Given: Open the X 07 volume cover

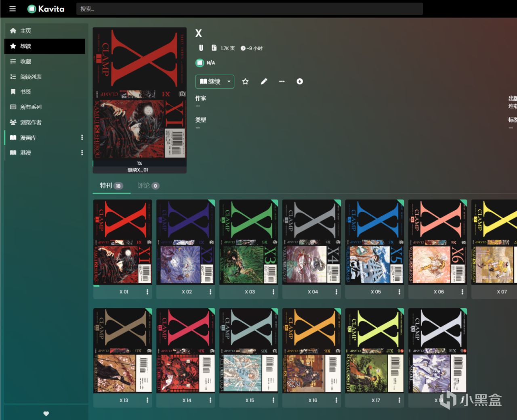Looking at the screenshot, I should [x=494, y=242].
